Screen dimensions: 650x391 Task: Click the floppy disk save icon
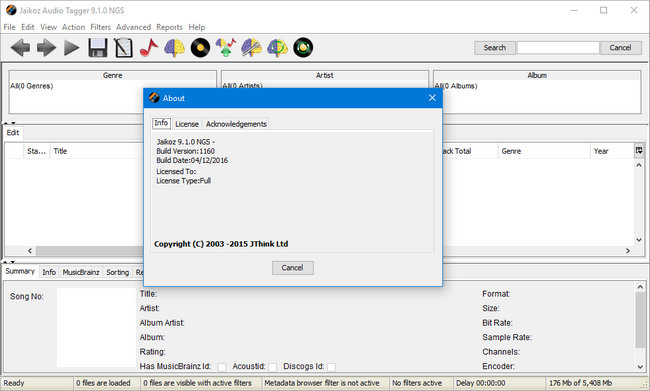(x=97, y=48)
